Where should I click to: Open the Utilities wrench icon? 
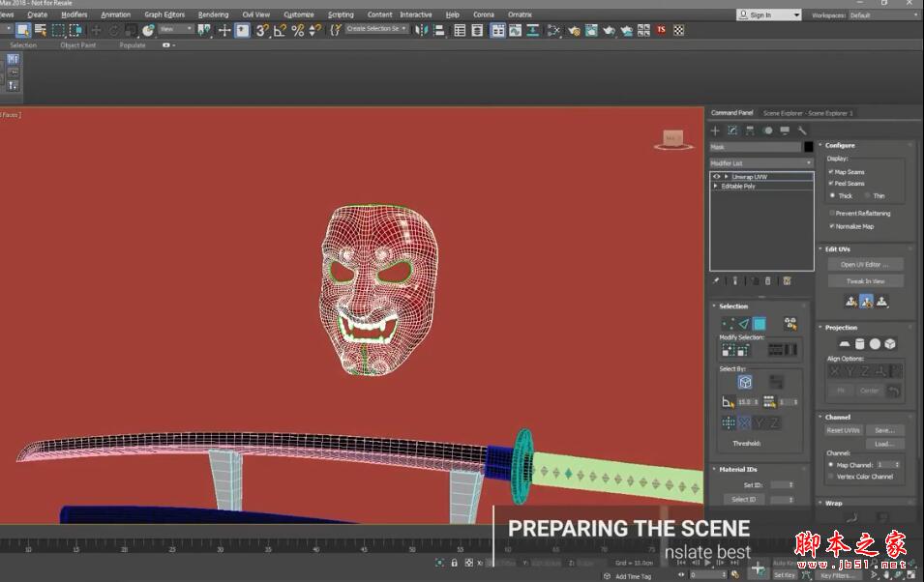point(802,131)
